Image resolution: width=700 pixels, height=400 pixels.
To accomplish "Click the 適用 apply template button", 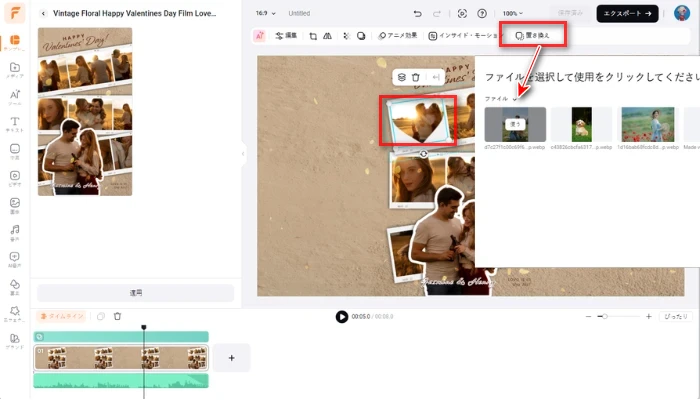I will [135, 293].
